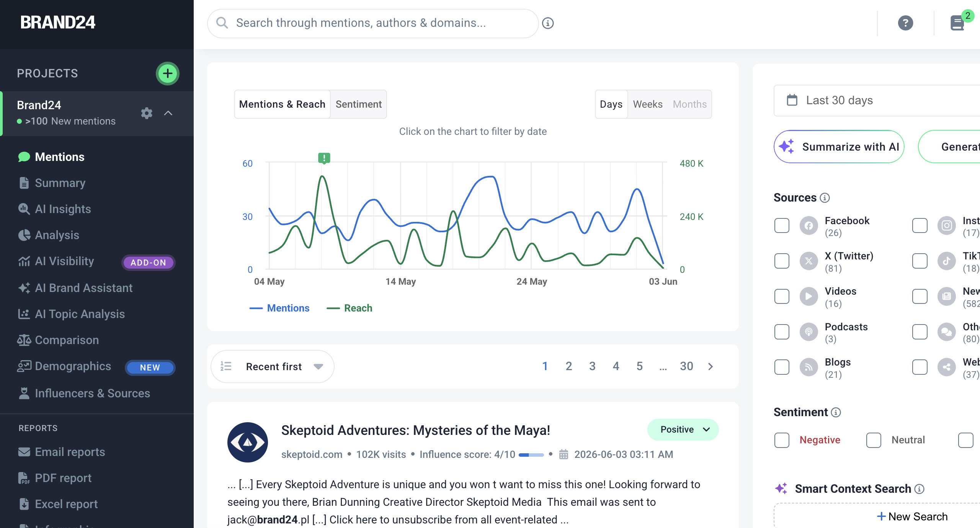
Task: Switch chart to Sentiment tab
Action: point(359,104)
